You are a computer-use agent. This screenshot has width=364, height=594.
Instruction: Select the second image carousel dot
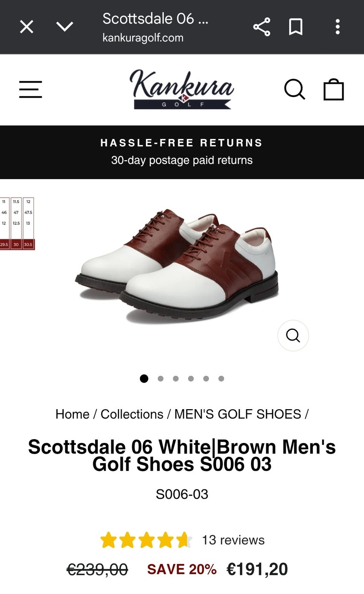click(160, 378)
